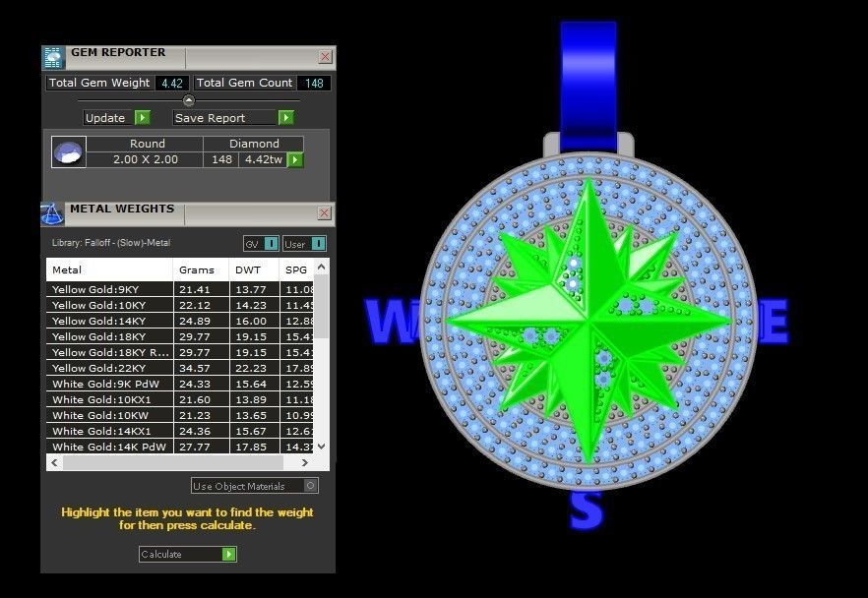This screenshot has width=868, height=598.
Task: Click the horizontal scroll left arrow
Action: [x=54, y=462]
